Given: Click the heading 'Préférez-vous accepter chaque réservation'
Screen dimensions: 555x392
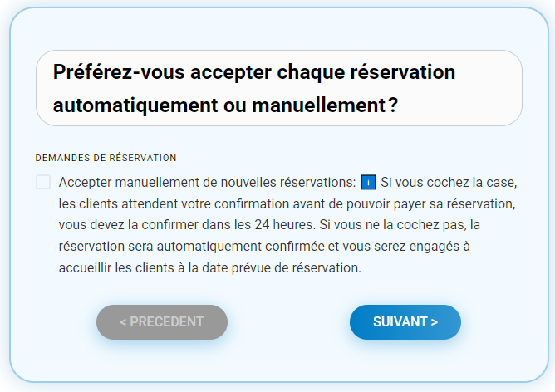Looking at the screenshot, I should click(x=253, y=71).
